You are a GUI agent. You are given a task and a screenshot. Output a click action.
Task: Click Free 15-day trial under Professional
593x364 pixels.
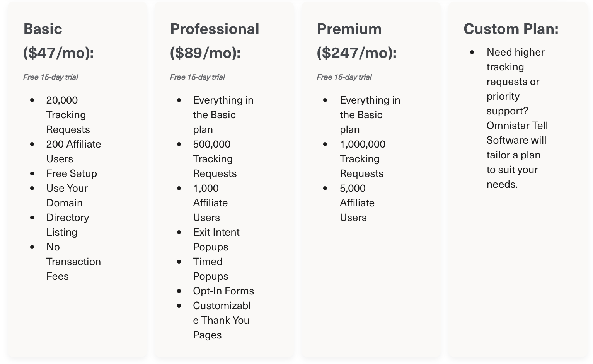tap(198, 77)
